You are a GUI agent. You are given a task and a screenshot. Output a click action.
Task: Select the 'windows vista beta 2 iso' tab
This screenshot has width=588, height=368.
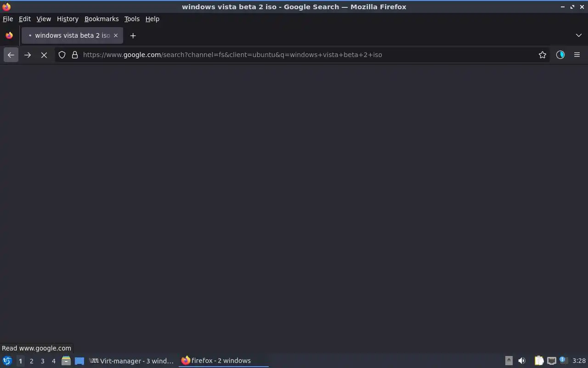[72, 35]
